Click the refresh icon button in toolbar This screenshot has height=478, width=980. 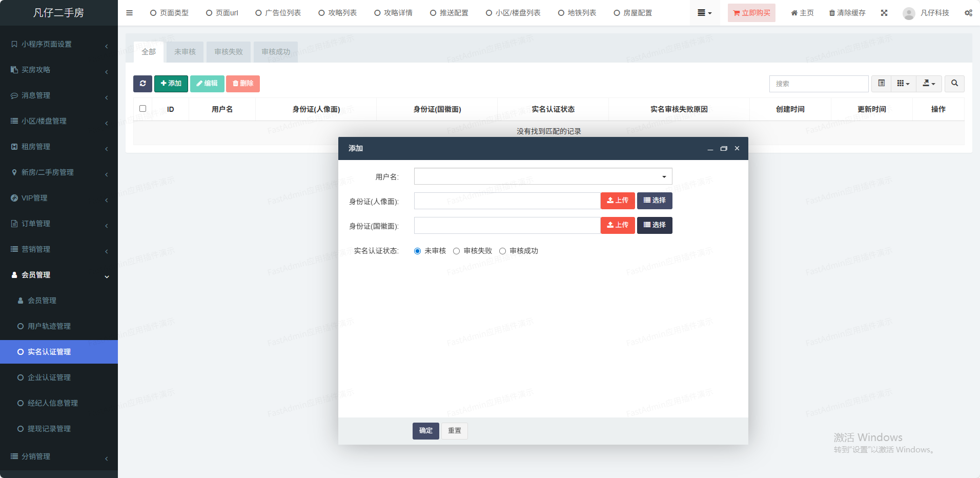pyautogui.click(x=142, y=84)
